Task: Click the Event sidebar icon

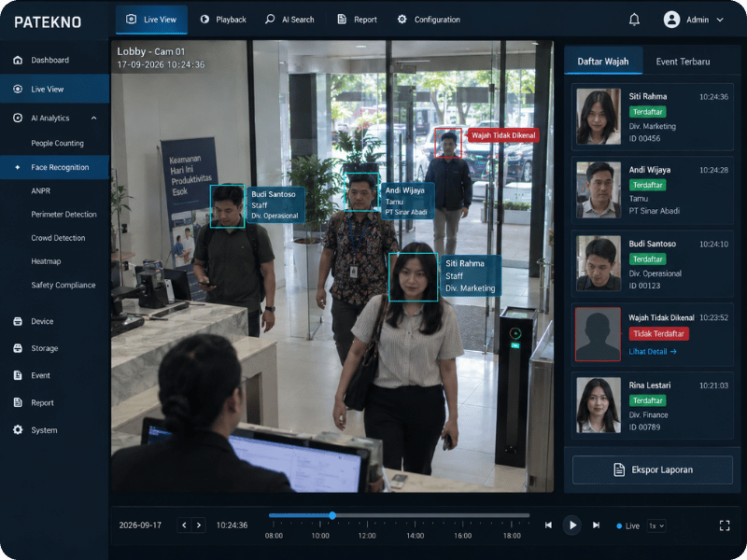Action: click(x=18, y=375)
